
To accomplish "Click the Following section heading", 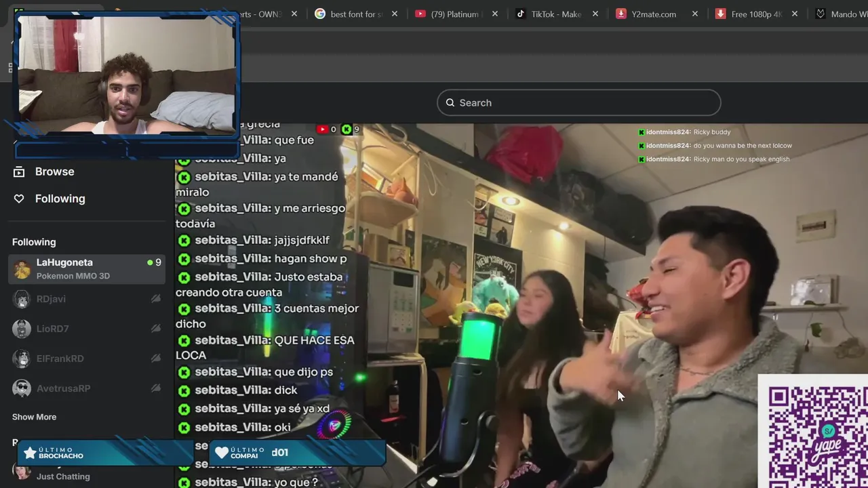I will (34, 242).
